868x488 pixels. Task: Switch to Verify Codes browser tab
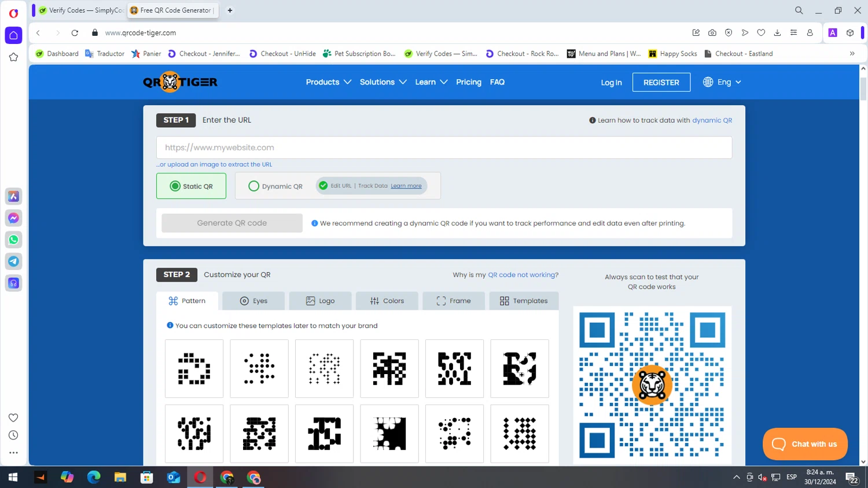(x=81, y=10)
